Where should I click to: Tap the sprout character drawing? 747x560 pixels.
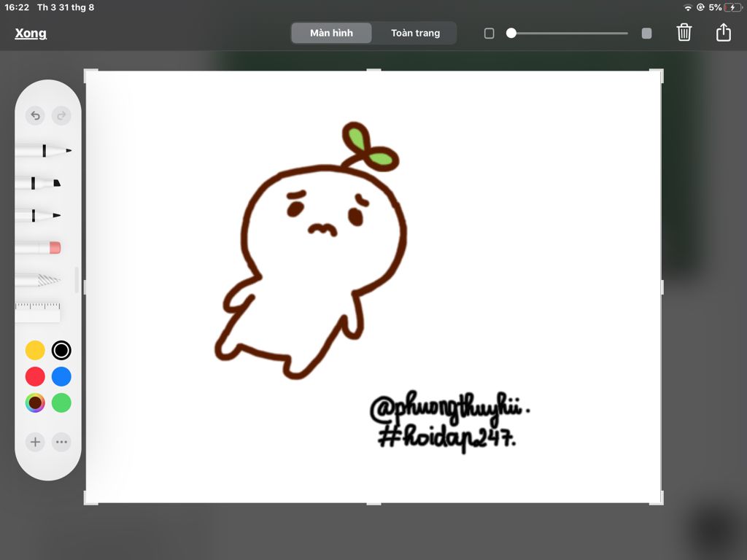coord(311,251)
